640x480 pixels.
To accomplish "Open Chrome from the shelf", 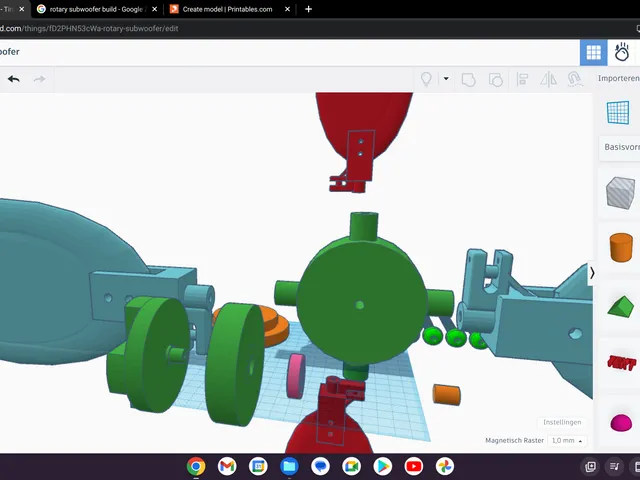I will (196, 466).
